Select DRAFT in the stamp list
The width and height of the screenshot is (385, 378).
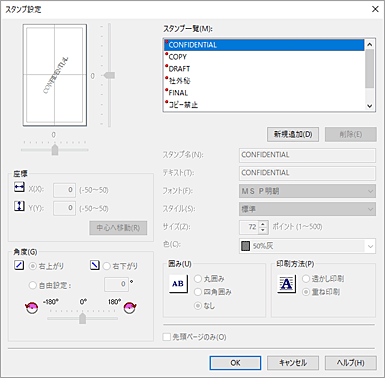pos(264,69)
